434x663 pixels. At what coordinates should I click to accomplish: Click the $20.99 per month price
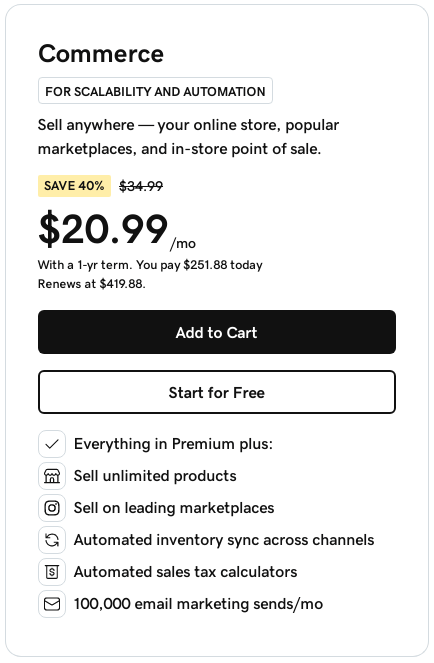[x=117, y=230]
